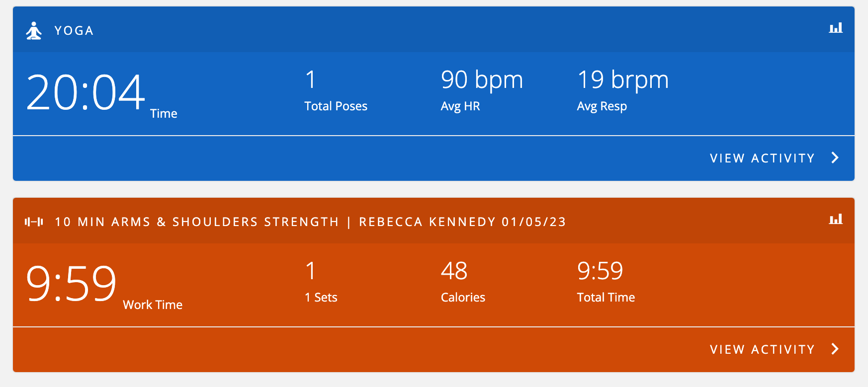Click the 1 Sets stat
Image resolution: width=868 pixels, height=387 pixels.
[321, 281]
